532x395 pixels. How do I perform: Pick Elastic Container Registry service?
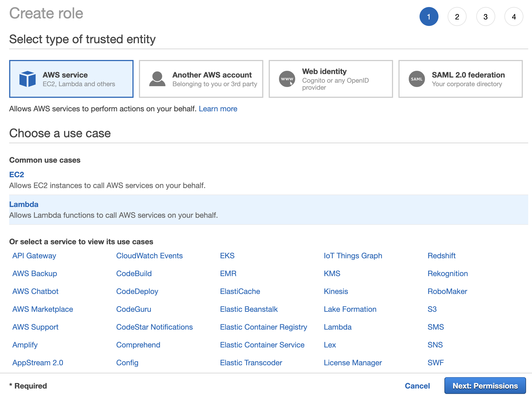click(263, 327)
